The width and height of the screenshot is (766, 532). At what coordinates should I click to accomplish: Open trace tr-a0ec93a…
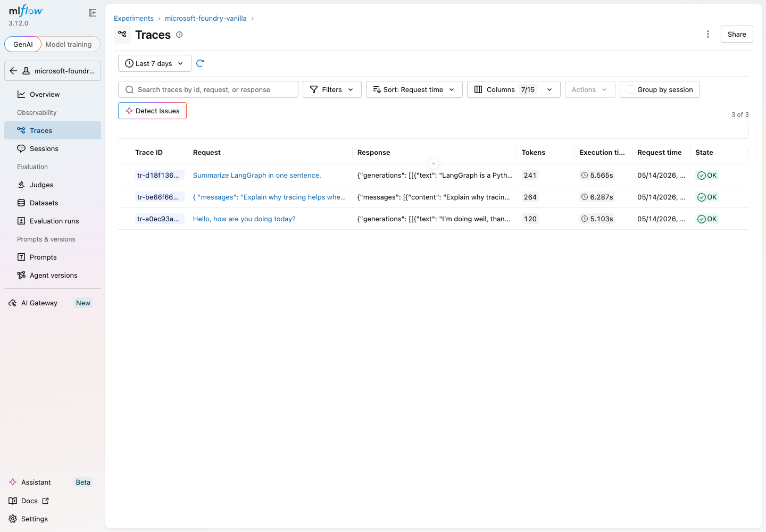point(159,219)
